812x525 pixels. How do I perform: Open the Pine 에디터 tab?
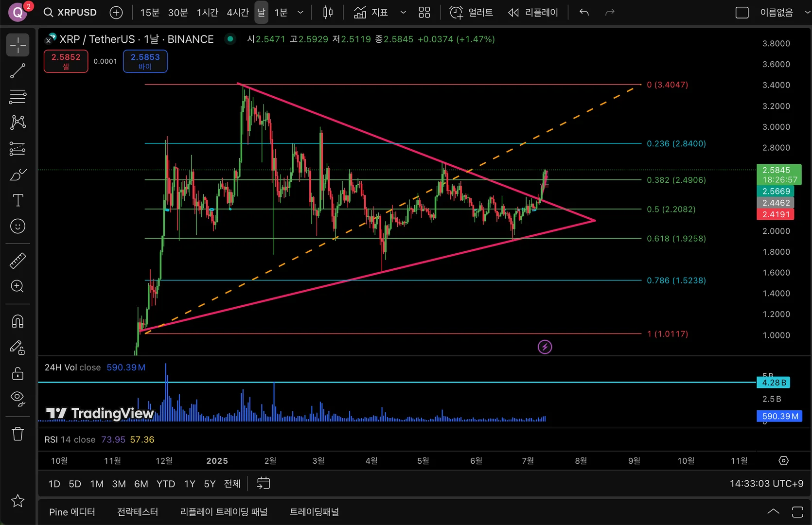coord(72,512)
